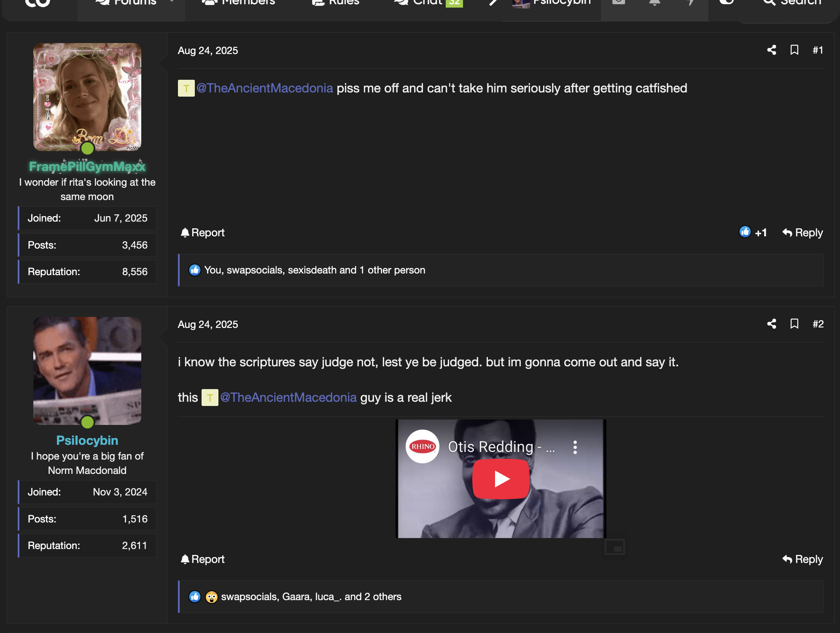This screenshot has height=633, width=840.
Task: Click the Rhino channel logo
Action: click(423, 446)
